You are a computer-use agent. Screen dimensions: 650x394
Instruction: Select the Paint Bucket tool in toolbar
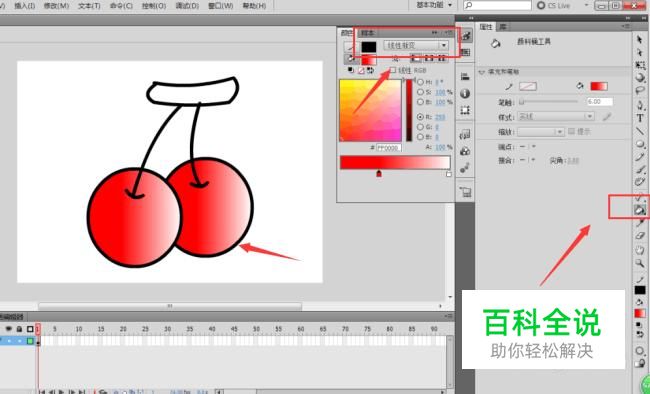(640, 210)
